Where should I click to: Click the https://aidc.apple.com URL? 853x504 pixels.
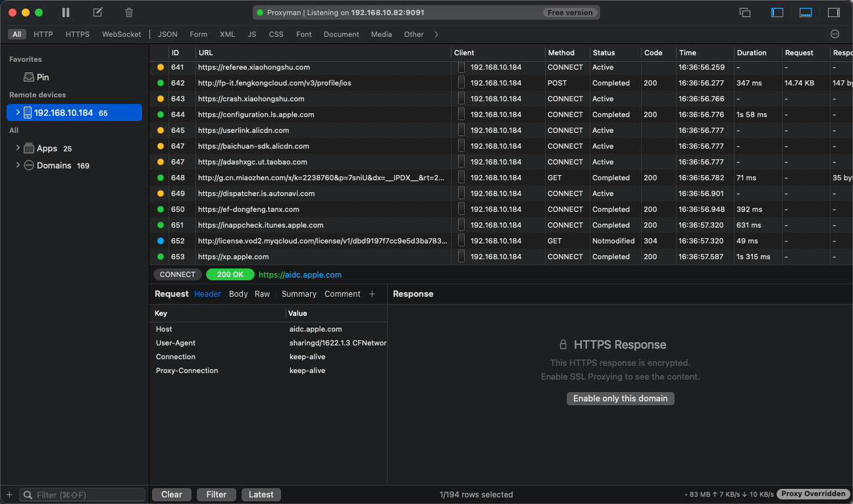point(300,275)
